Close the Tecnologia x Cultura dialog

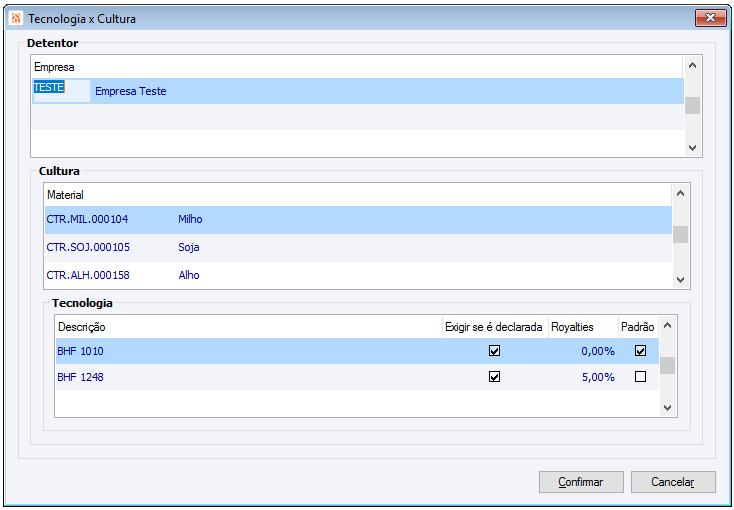click(x=710, y=18)
